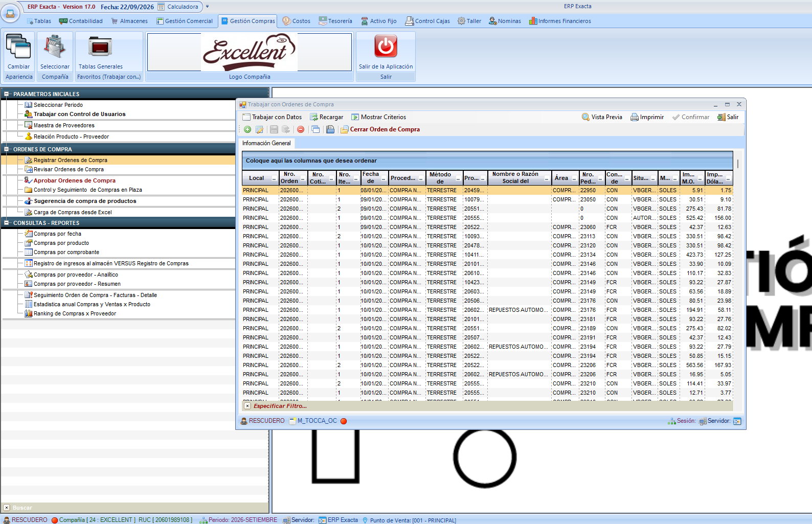Collapse the ORDENES DE COMPRA section
This screenshot has height=524, width=812.
tap(7, 149)
